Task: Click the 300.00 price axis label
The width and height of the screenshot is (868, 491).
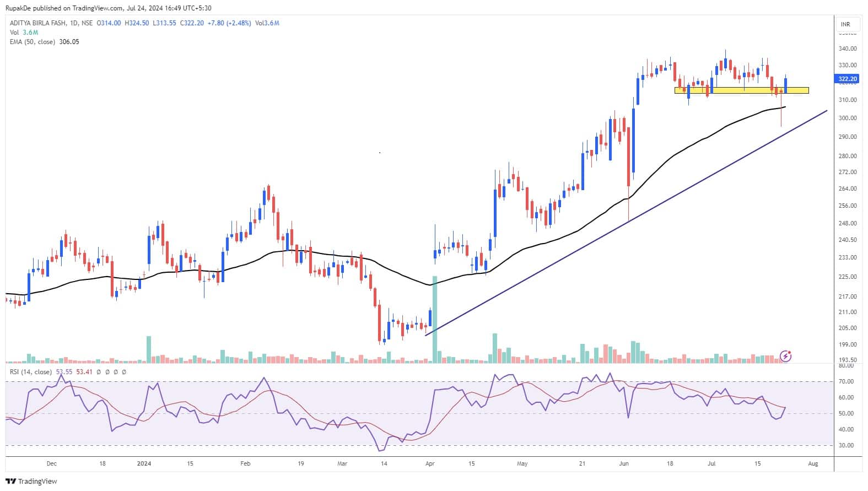Action: 848,118
